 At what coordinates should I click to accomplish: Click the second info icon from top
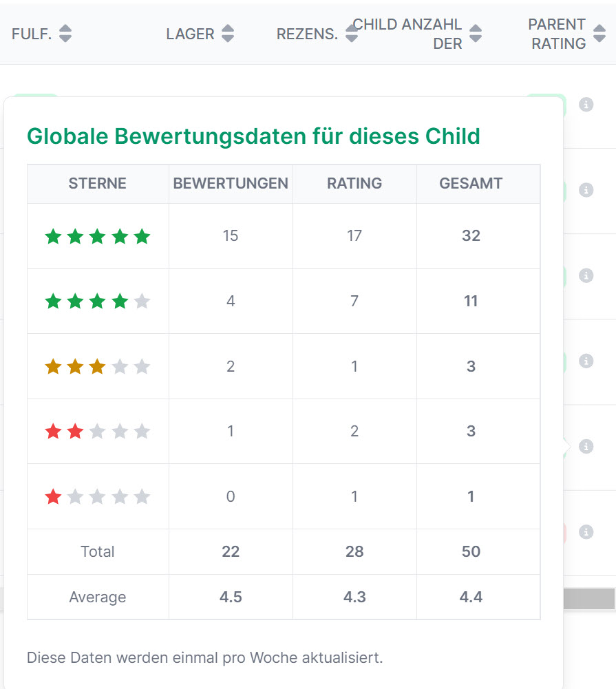[586, 190]
